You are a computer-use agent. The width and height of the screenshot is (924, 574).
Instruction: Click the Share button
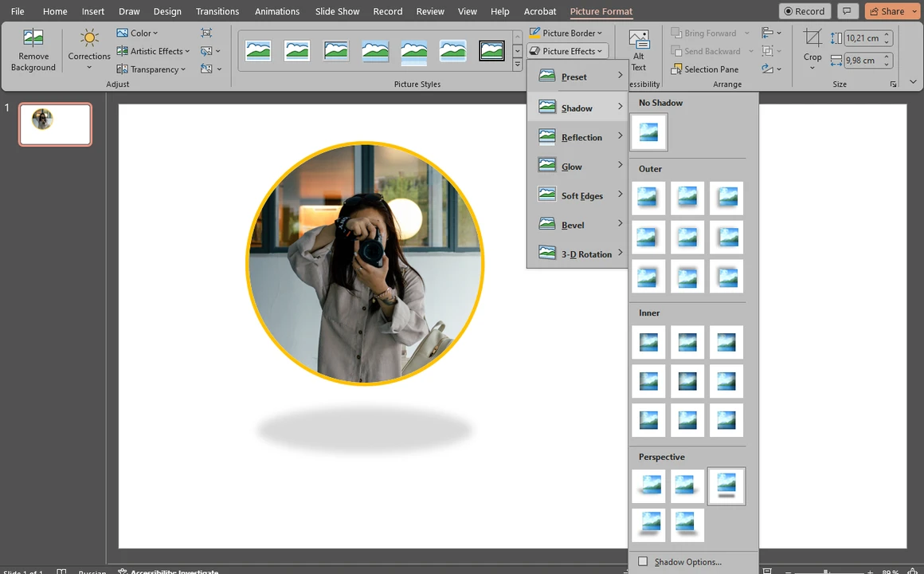[887, 11]
